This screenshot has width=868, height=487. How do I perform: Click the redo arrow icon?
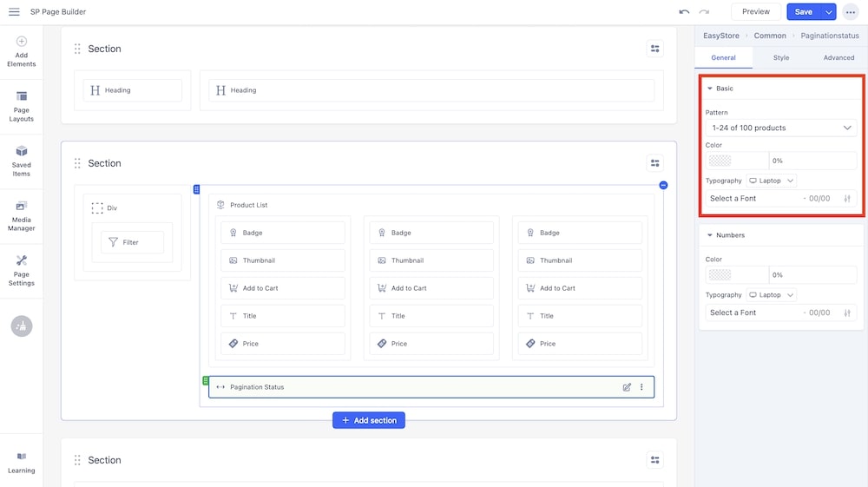pos(704,12)
